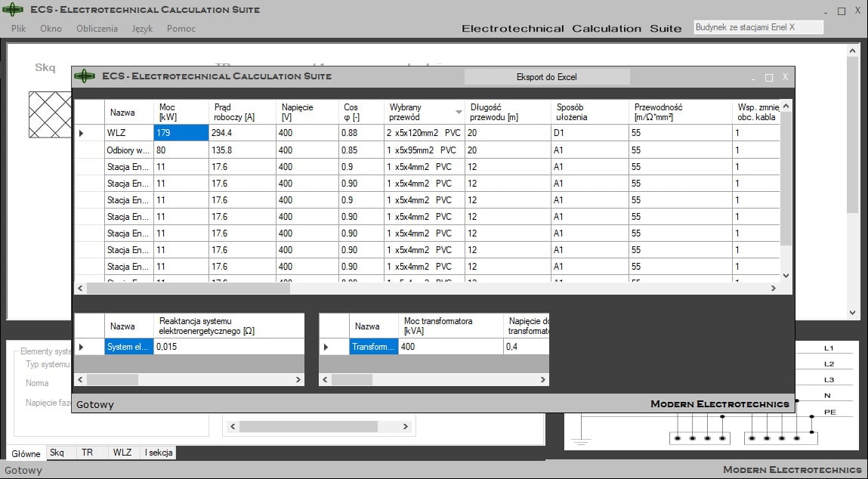Click the ECS logo icon in main title bar
This screenshot has height=479, width=868.
coord(13,9)
